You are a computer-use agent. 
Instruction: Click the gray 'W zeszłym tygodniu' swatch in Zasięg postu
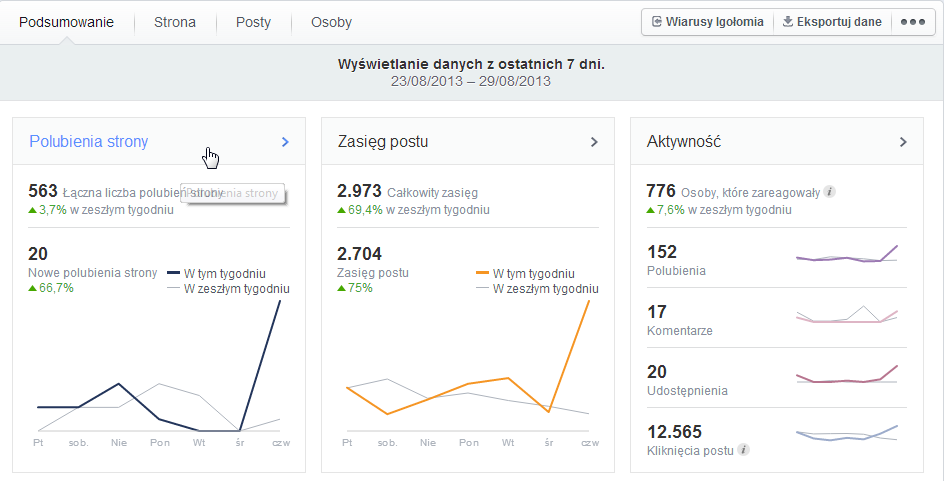(x=482, y=288)
